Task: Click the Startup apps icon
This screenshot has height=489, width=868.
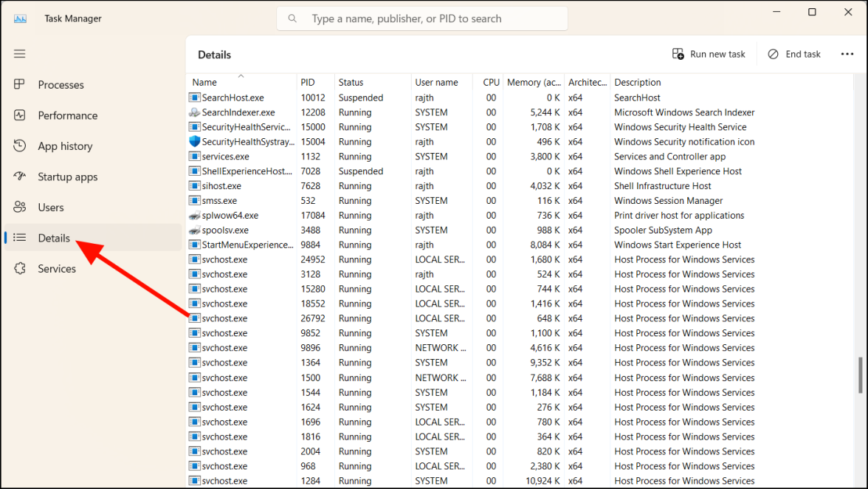Action: pos(20,177)
